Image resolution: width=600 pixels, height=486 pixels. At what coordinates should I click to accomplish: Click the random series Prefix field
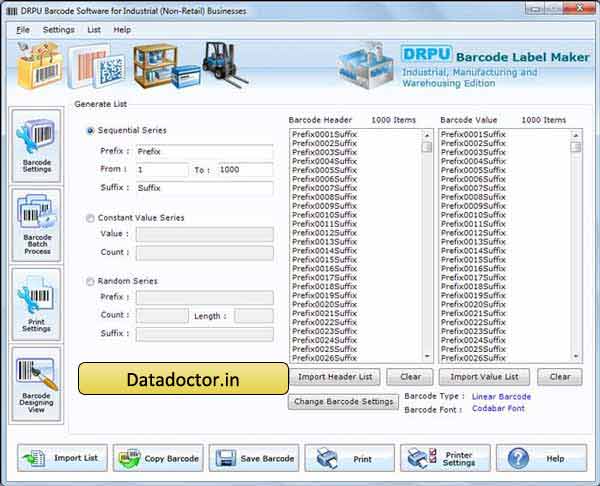[x=204, y=297]
